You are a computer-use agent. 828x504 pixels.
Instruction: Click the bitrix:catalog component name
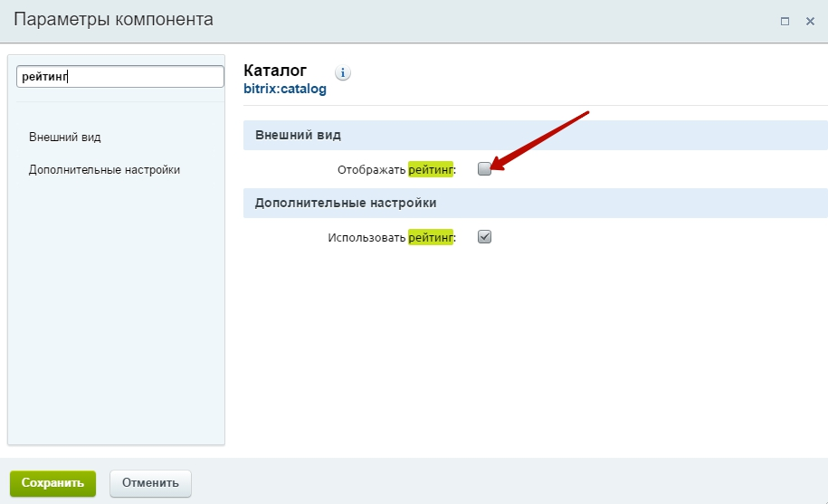pos(285,90)
